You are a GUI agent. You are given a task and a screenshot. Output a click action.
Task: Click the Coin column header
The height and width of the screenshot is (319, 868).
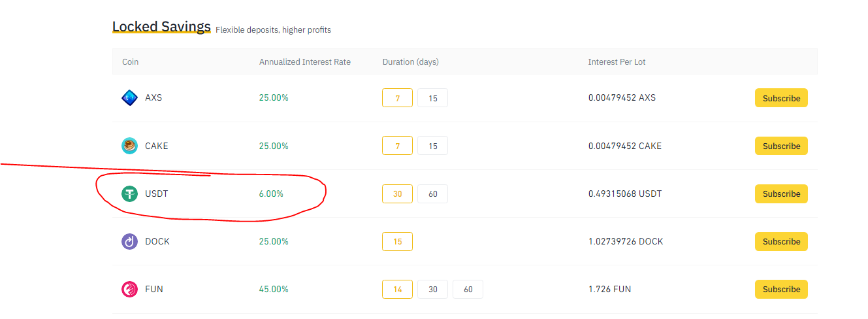click(131, 62)
